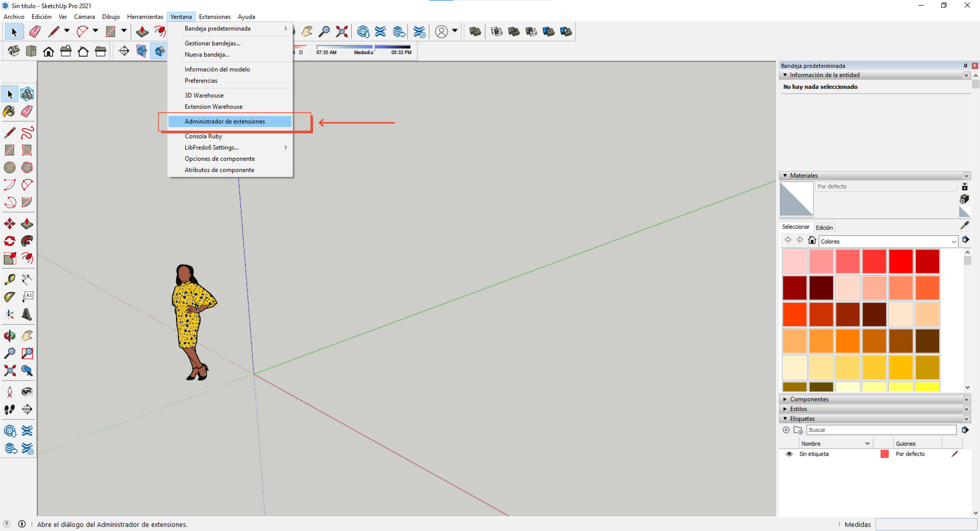Select the Look Around eye tool

[27, 392]
